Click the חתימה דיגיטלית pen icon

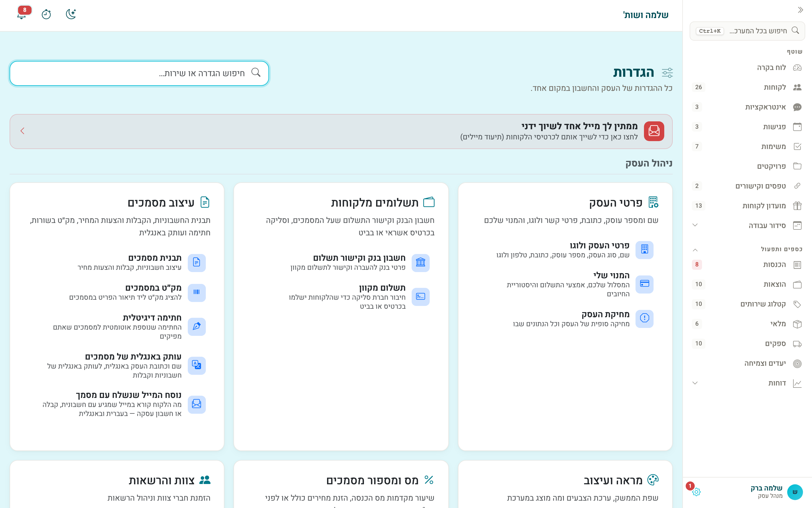pos(197,327)
